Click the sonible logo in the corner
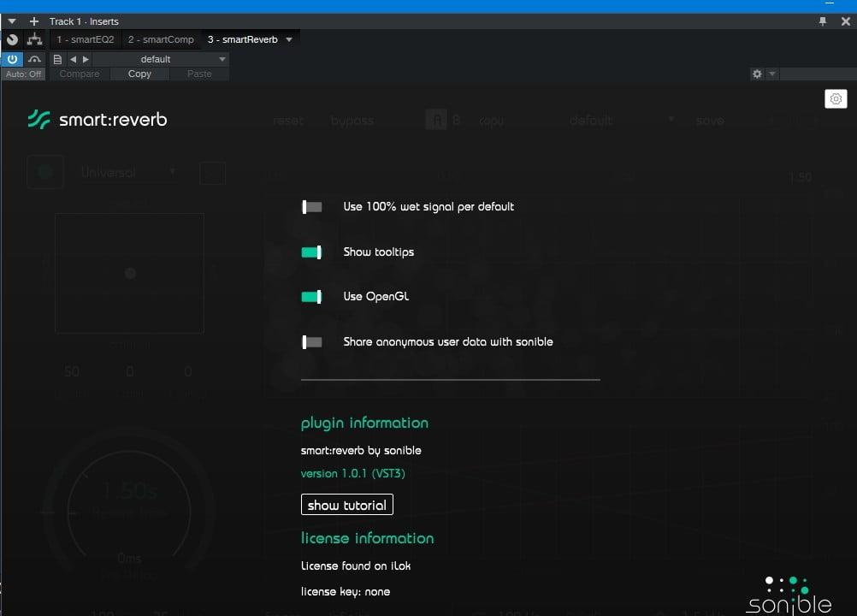The width and height of the screenshot is (857, 616). pyautogui.click(x=789, y=595)
